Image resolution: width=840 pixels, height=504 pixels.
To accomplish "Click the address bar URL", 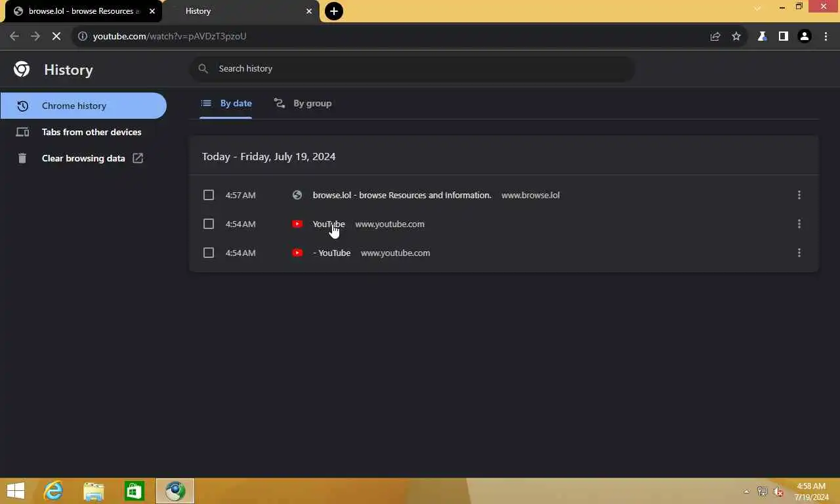I will (169, 36).
